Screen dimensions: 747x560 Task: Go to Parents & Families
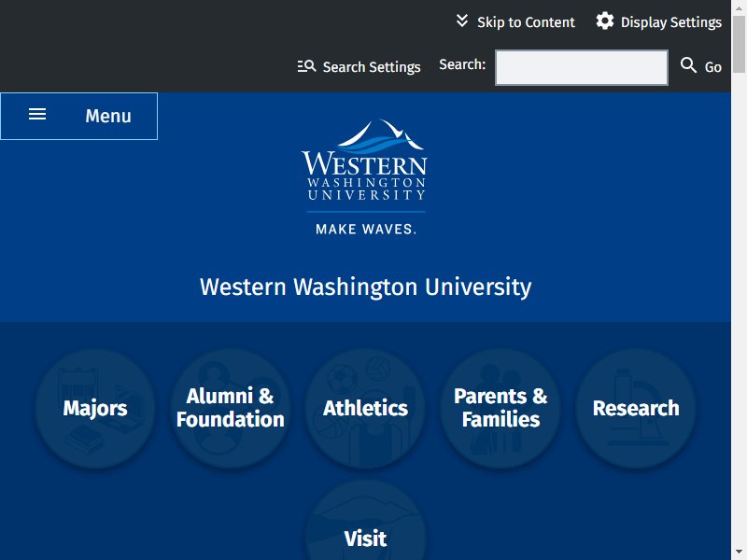coord(500,409)
